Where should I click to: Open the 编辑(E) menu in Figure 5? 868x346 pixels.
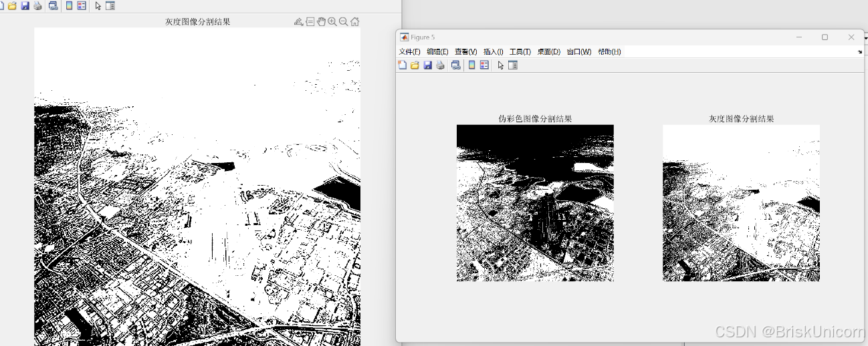[x=437, y=52]
